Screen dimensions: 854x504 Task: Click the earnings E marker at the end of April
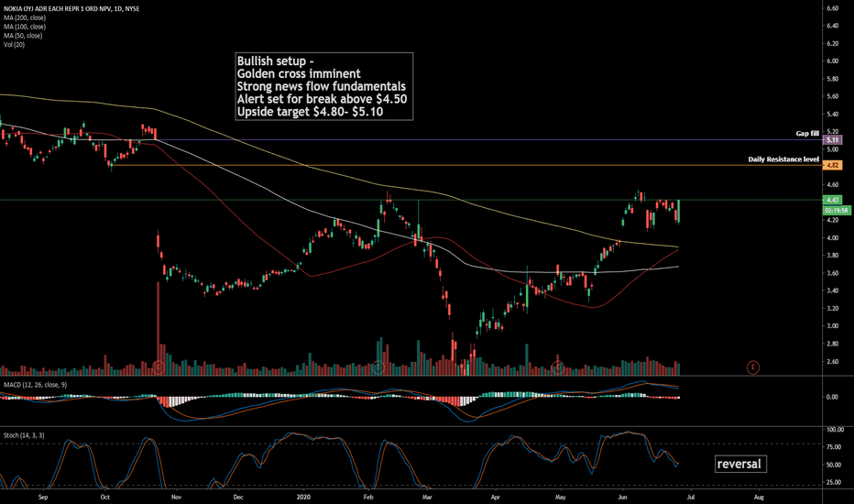point(558,367)
